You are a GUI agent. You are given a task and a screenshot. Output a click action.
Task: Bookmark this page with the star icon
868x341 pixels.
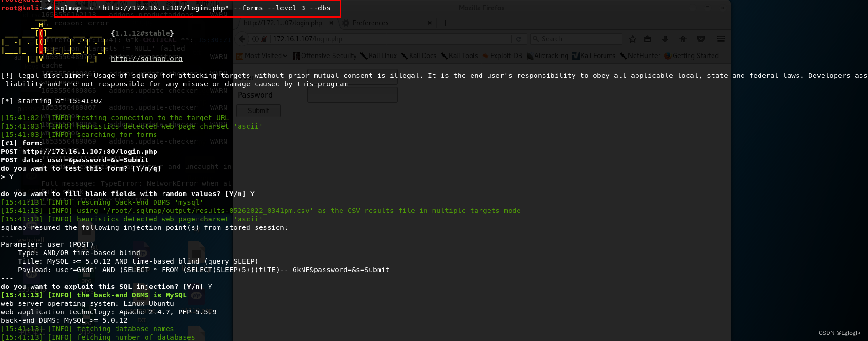pos(633,39)
